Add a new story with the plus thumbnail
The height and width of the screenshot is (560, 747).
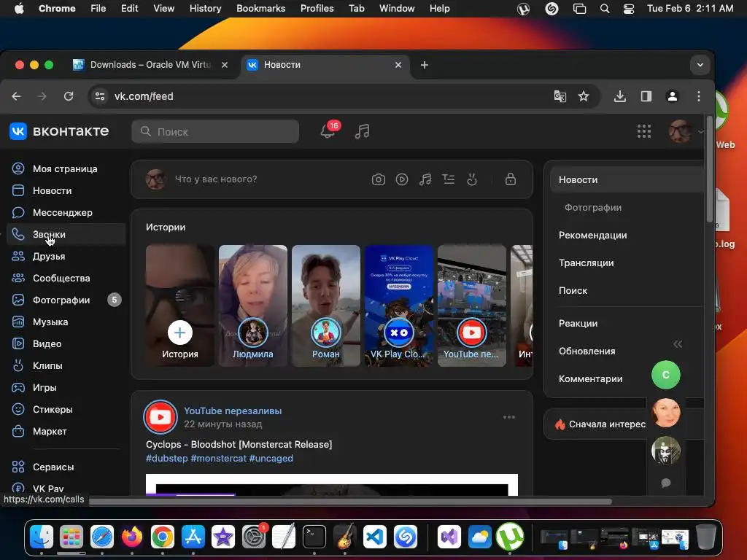pyautogui.click(x=179, y=306)
